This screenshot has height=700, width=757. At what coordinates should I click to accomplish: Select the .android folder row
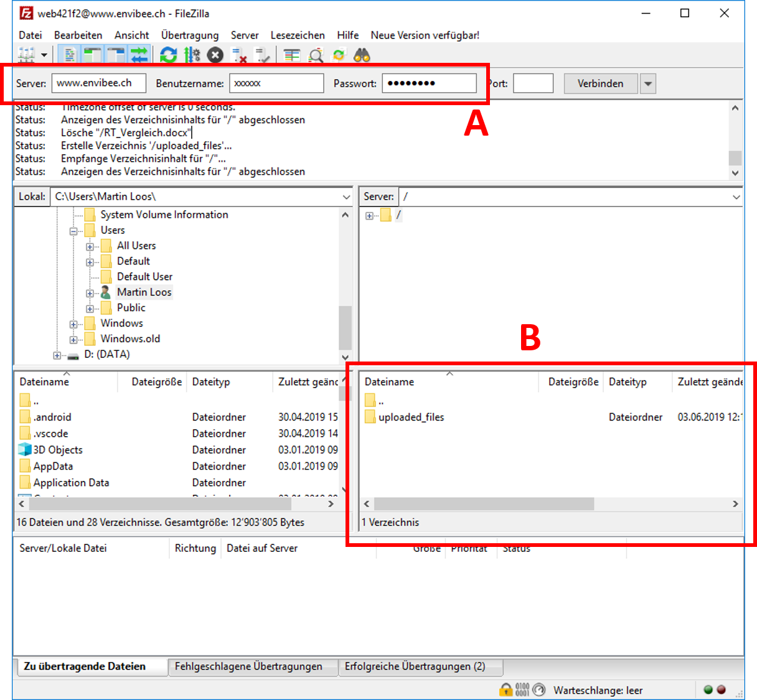point(179,417)
